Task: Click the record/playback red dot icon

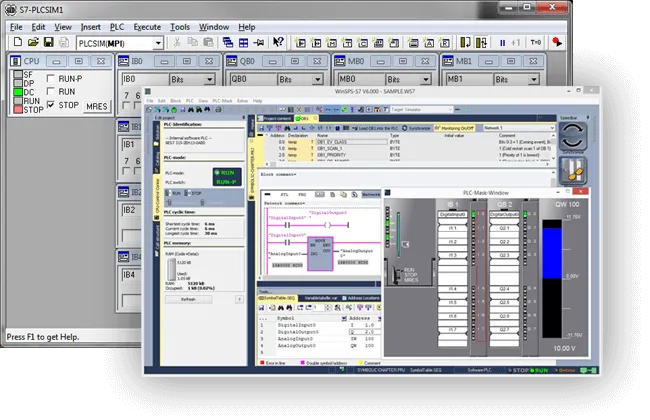Action: tap(557, 42)
